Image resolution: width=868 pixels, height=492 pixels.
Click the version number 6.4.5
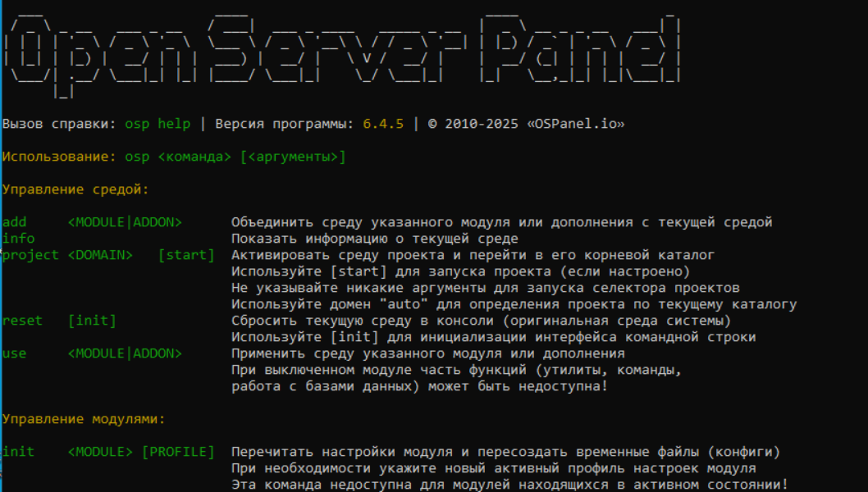[383, 124]
